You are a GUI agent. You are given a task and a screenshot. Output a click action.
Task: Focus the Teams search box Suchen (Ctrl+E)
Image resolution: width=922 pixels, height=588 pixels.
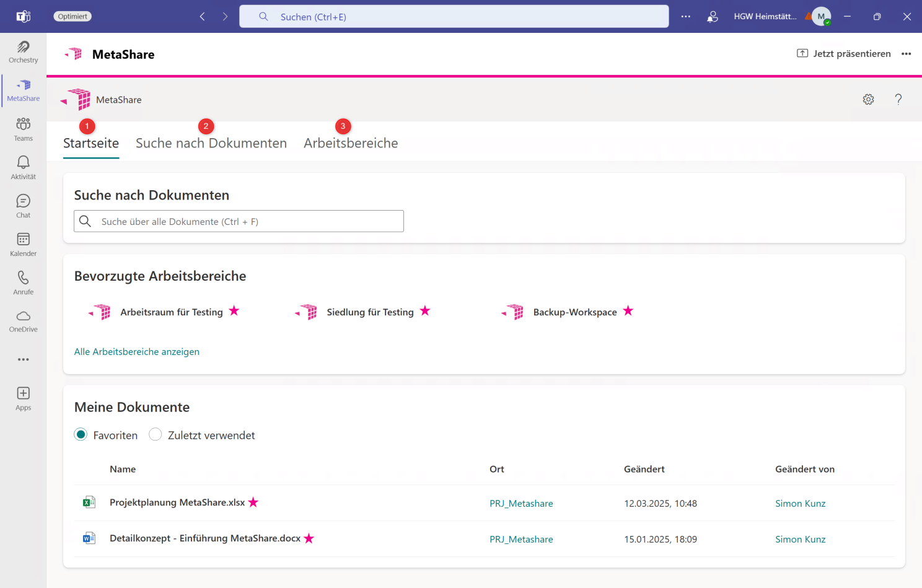click(454, 17)
